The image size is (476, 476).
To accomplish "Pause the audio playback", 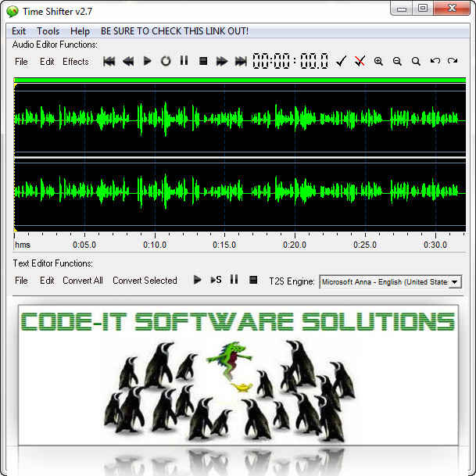I will (x=184, y=61).
